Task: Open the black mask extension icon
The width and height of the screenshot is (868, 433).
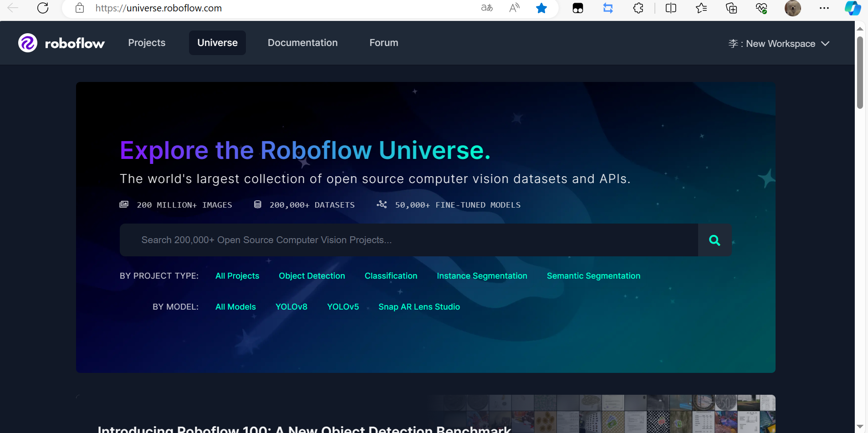Action: 578,8
